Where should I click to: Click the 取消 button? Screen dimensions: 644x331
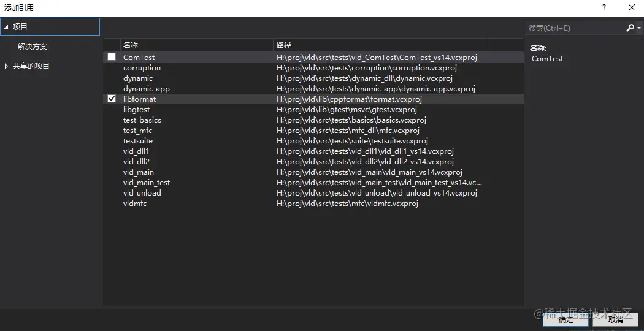[615, 319]
